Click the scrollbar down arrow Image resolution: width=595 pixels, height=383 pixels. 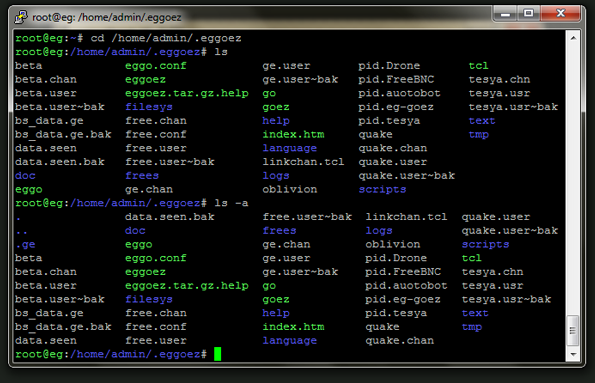point(573,355)
